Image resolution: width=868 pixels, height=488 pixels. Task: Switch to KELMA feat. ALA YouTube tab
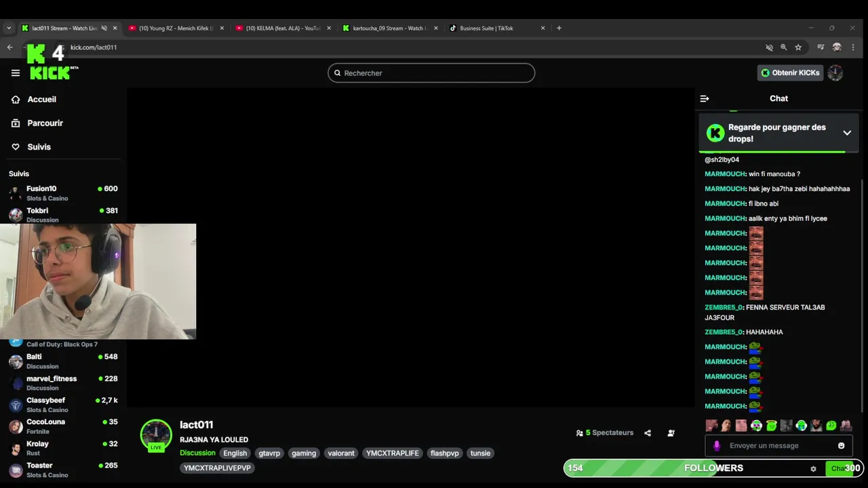(x=284, y=28)
